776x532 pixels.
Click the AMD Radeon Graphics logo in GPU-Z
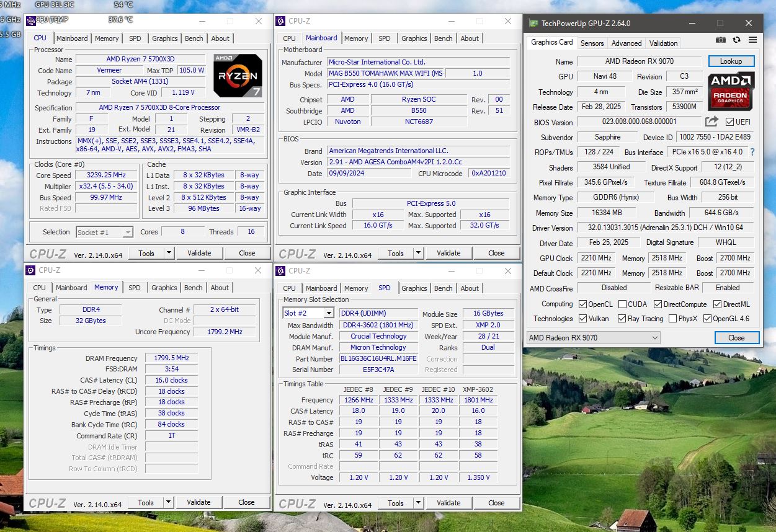731,91
